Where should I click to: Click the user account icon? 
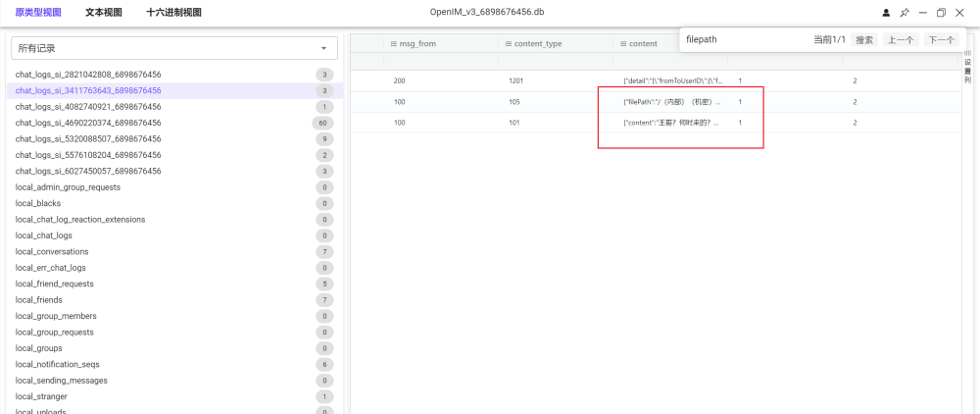click(x=887, y=13)
